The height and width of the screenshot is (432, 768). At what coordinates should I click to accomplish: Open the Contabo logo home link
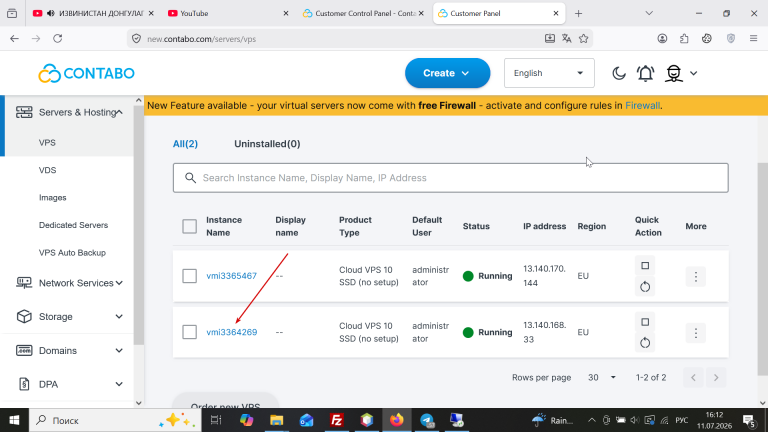click(87, 73)
